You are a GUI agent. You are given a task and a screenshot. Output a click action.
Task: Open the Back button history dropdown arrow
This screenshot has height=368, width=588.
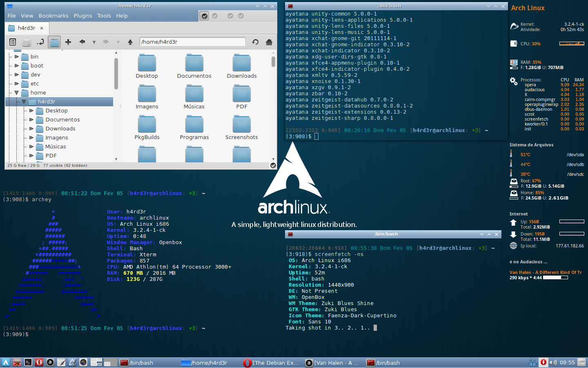point(94,42)
